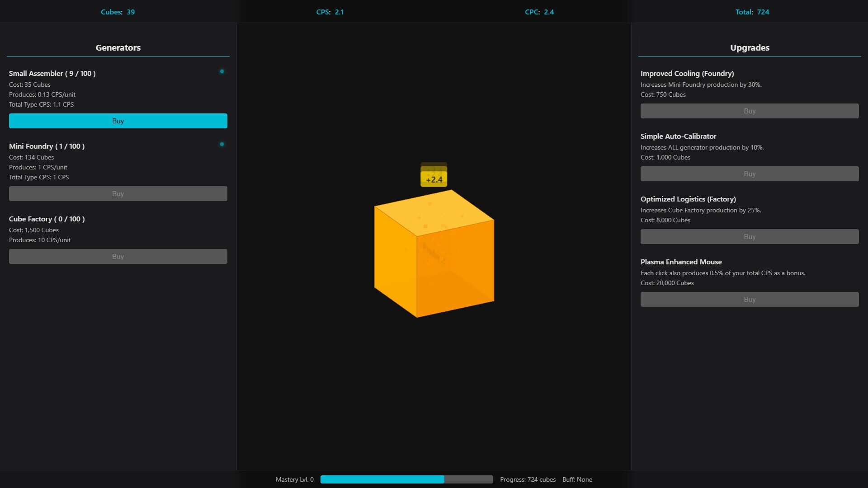
Task: Click the Buff: None status text
Action: 577,479
